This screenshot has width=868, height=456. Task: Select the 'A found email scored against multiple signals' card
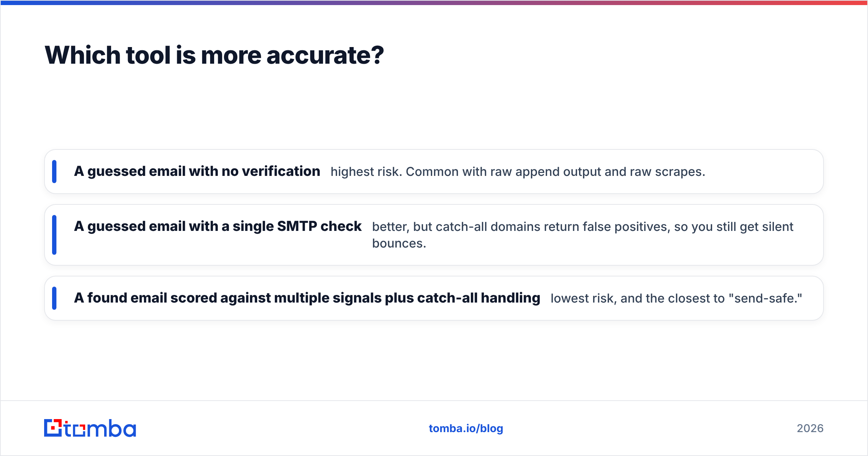pos(434,298)
